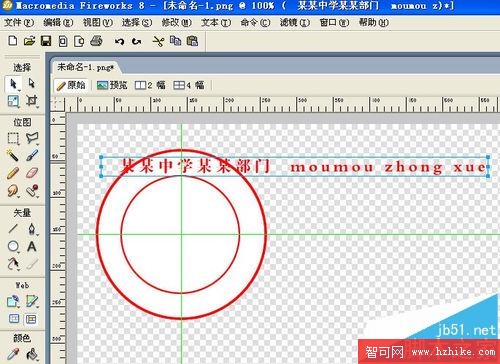The width and height of the screenshot is (500, 364).
Task: Click the ruler origin corner box
Action: pyautogui.click(x=58, y=104)
